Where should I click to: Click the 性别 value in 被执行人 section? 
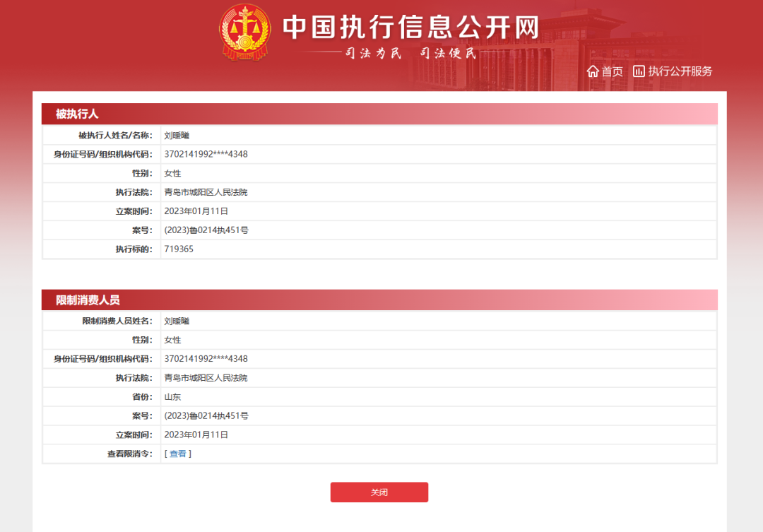point(172,173)
